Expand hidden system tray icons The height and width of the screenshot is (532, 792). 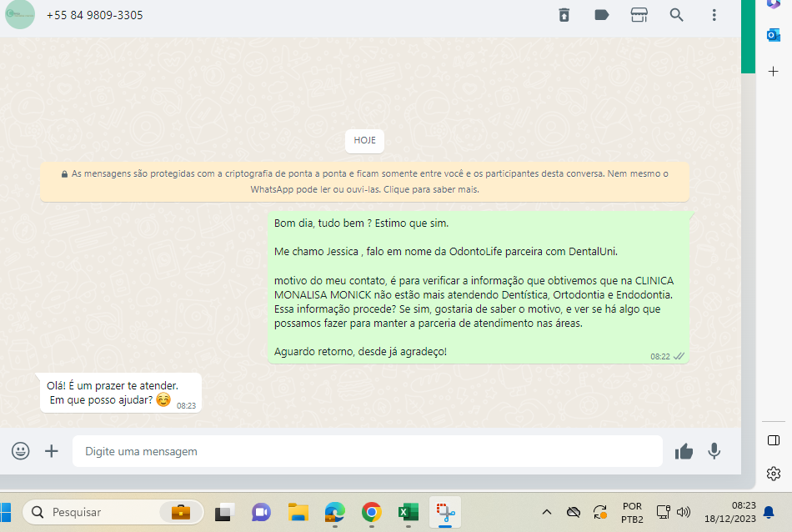(x=547, y=512)
